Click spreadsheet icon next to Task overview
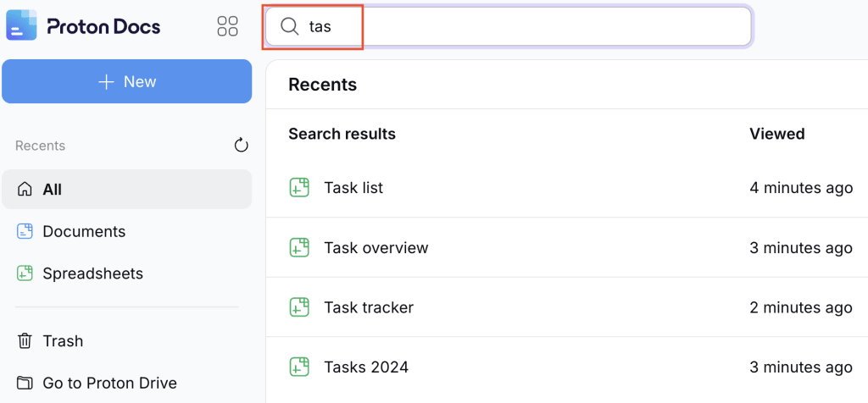This screenshot has width=868, height=403. (x=299, y=247)
